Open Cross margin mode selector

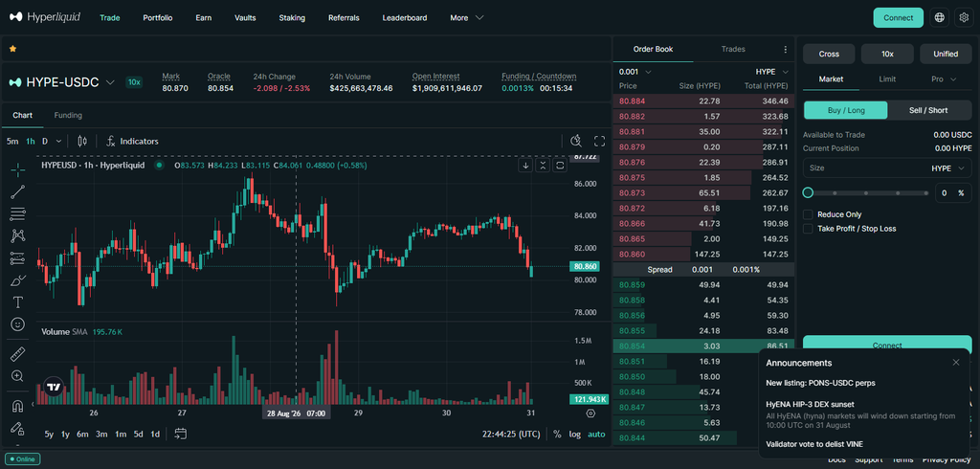click(x=829, y=54)
